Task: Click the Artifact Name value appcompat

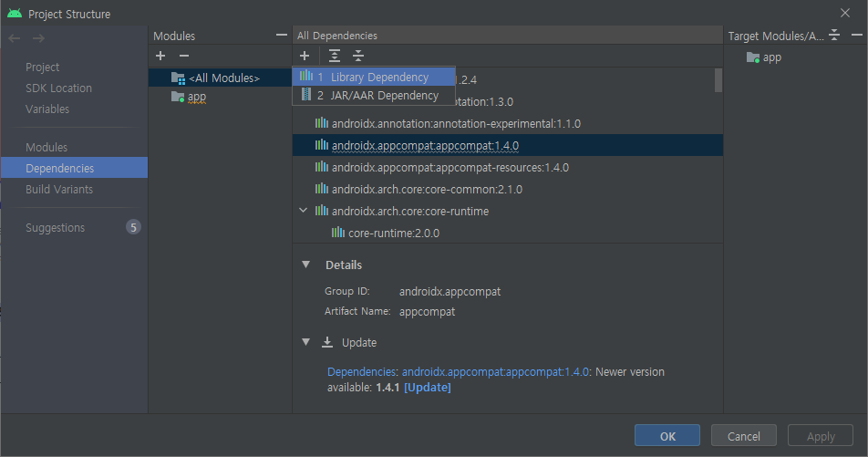Action: (x=428, y=311)
